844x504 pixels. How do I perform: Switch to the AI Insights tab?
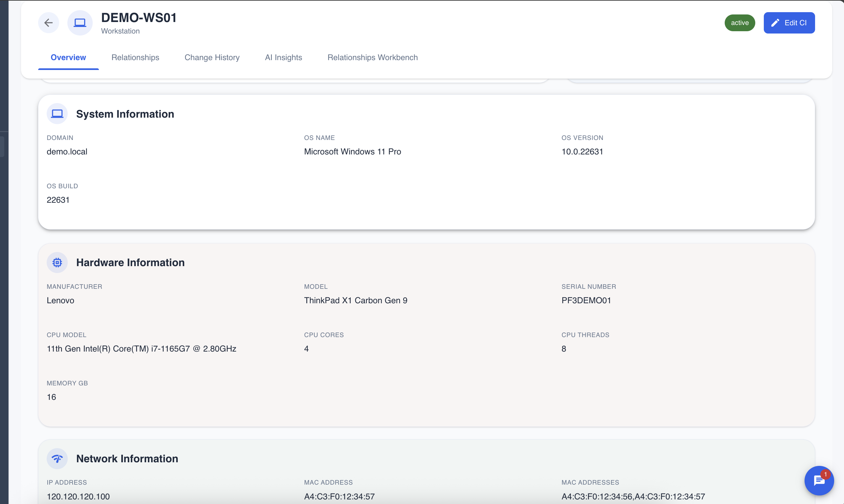pos(283,57)
